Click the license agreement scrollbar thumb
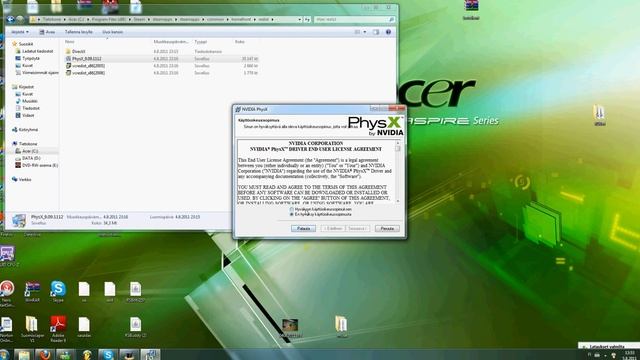Image resolution: width=640 pixels, height=360 pixels. [x=398, y=149]
